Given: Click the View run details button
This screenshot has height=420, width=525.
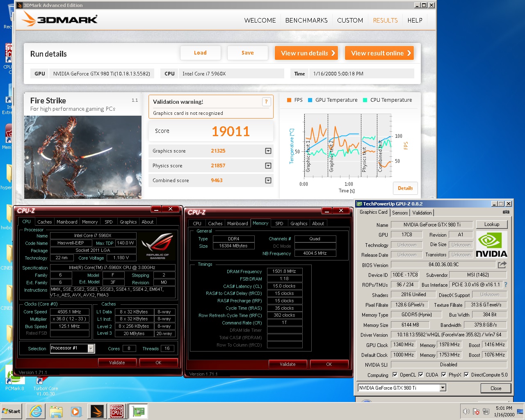Looking at the screenshot, I should [x=306, y=53].
